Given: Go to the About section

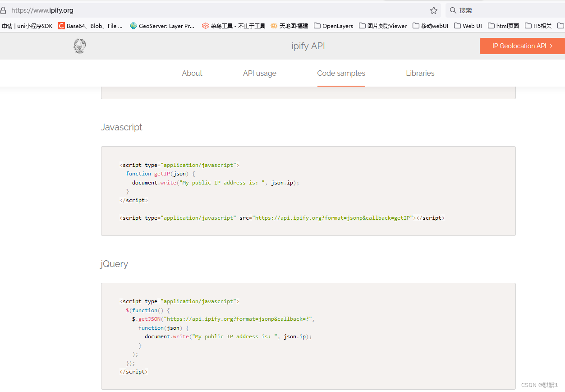Looking at the screenshot, I should [x=192, y=73].
